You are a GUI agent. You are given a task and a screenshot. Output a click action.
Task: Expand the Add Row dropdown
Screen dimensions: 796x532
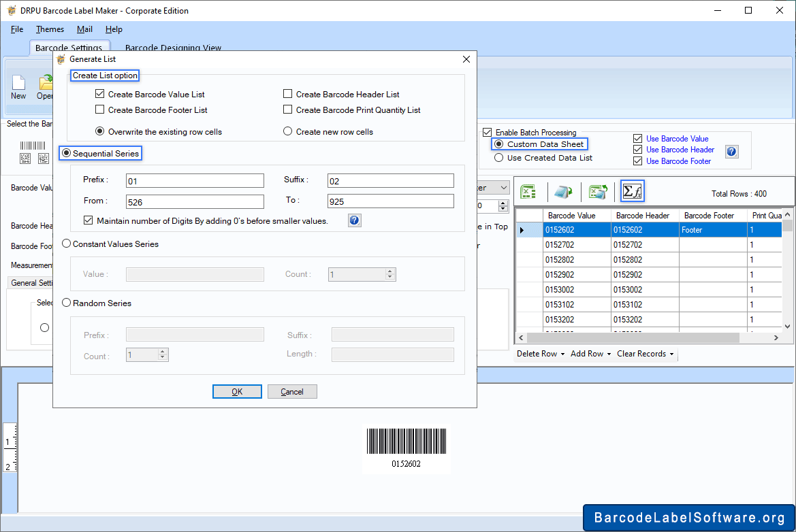pyautogui.click(x=590, y=354)
